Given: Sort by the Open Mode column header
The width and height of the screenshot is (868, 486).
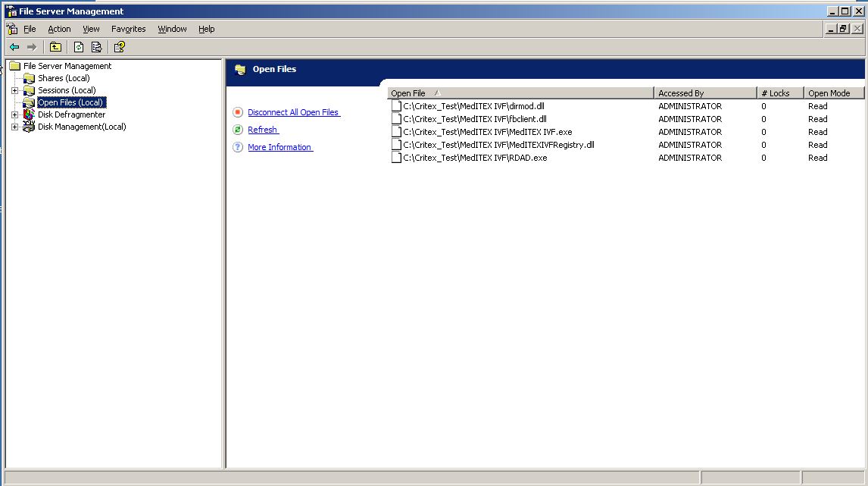Looking at the screenshot, I should click(834, 93).
